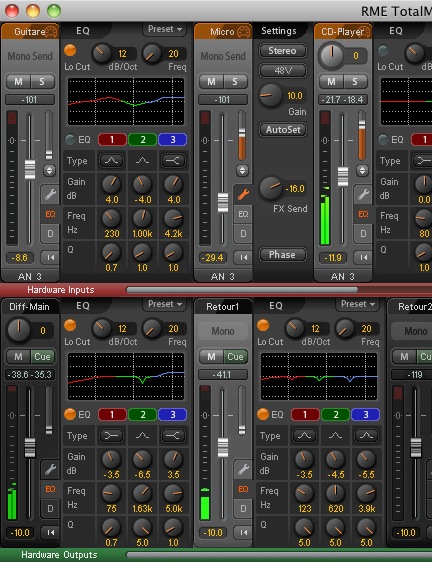Click Guitare fader up/down stepper arrows

49,170
